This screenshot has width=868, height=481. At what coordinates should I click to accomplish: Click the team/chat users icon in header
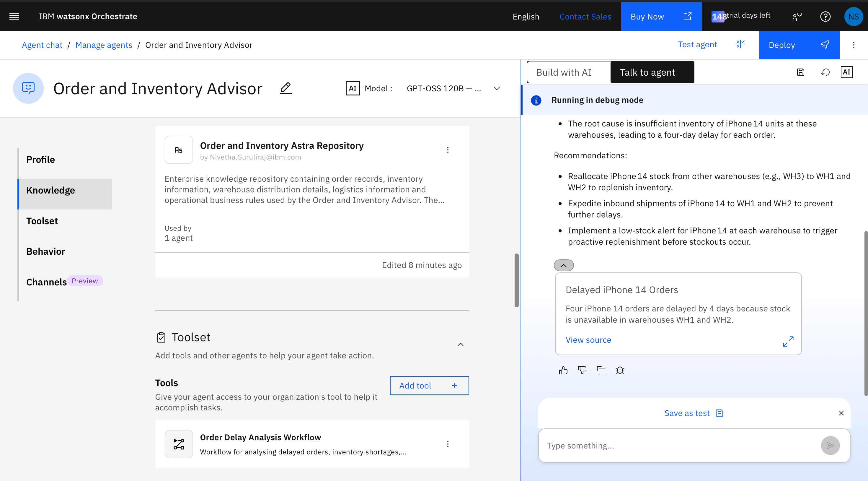click(x=797, y=17)
